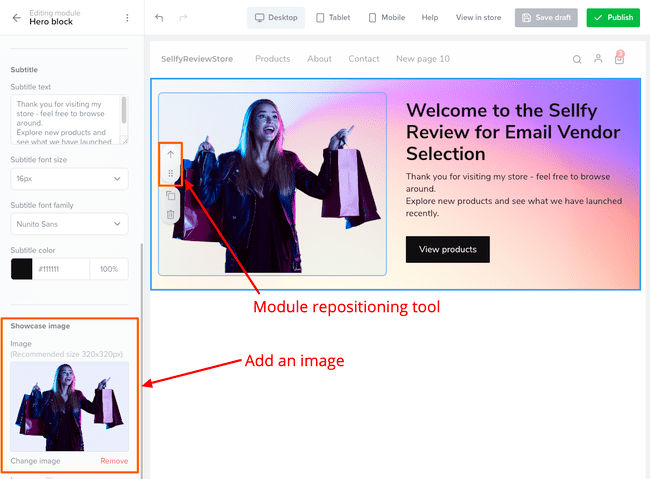Click the subtitle text area scrollbar
650x479 pixels.
click(124, 110)
